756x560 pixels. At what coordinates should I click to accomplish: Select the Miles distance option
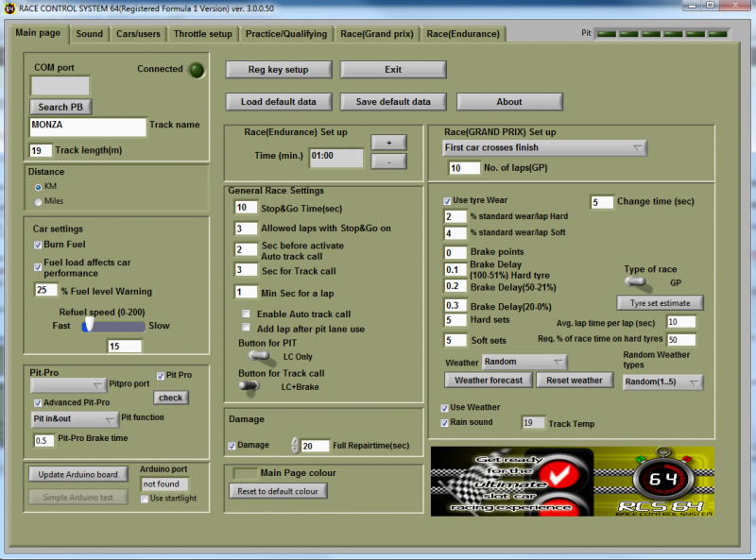point(38,201)
